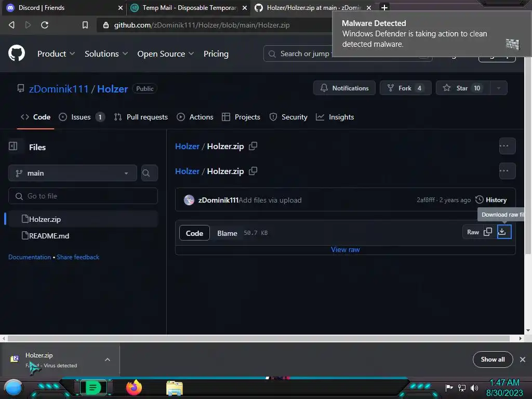Click the upper Holzer breadcrumb link

pos(187,146)
